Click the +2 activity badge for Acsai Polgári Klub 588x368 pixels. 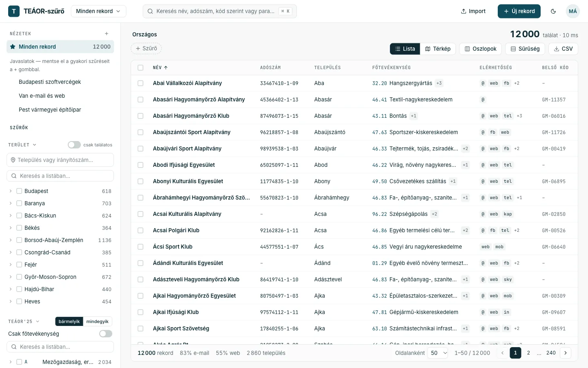(465, 230)
